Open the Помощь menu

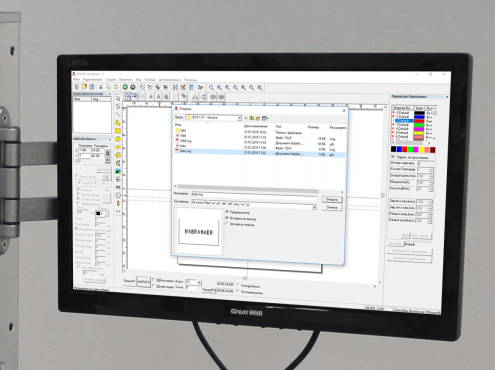(190, 80)
